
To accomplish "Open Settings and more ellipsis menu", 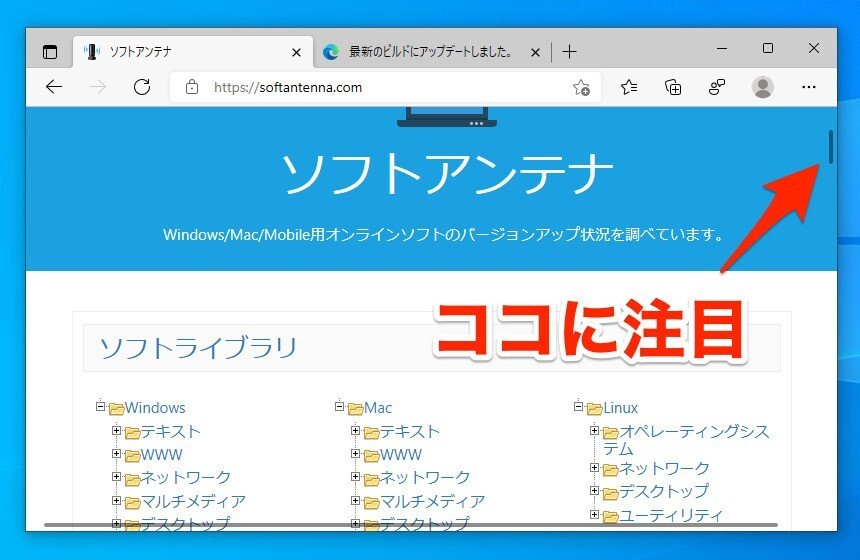I will point(808,87).
